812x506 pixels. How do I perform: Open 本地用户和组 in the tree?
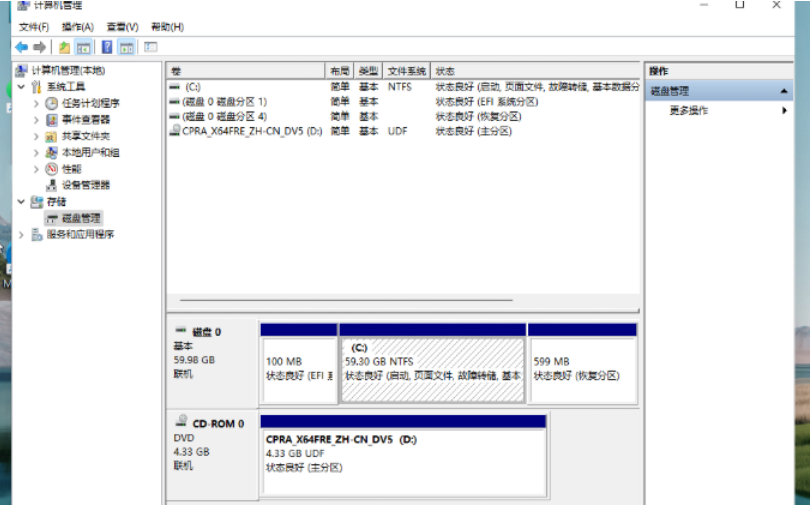[91, 152]
